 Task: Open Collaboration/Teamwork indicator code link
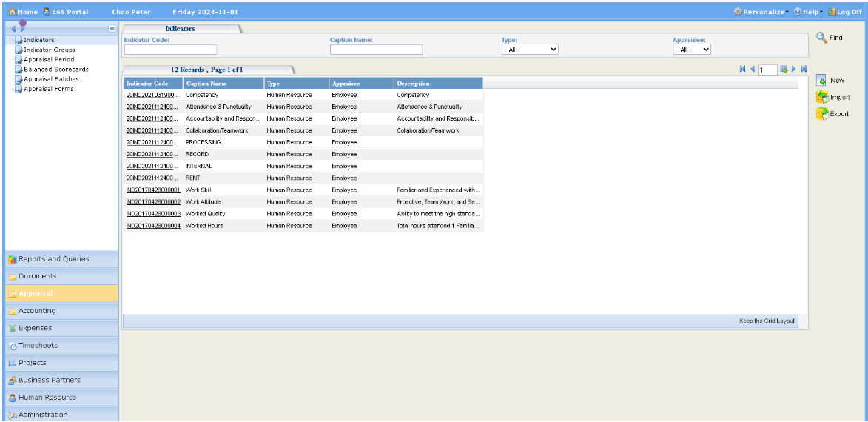pyautogui.click(x=153, y=131)
